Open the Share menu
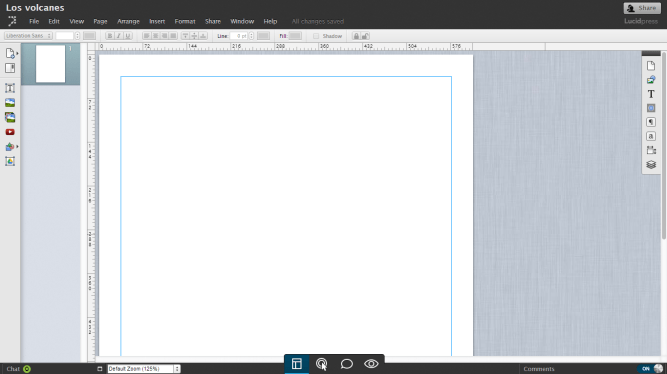Image resolution: width=667 pixels, height=374 pixels. (213, 21)
